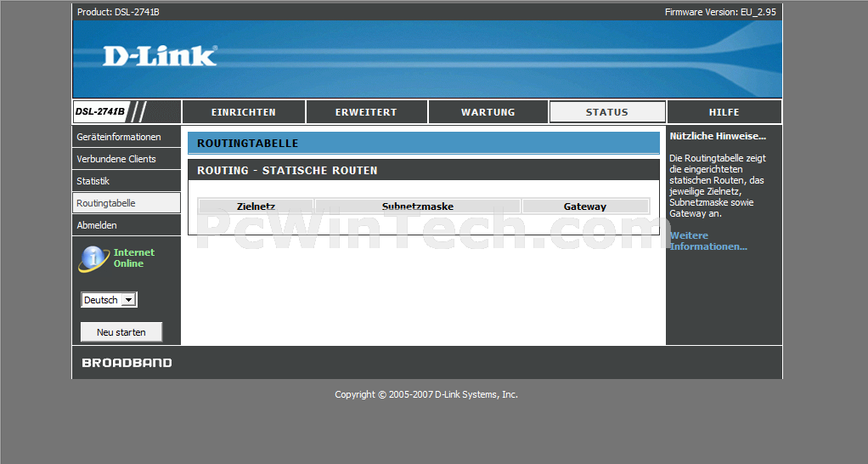This screenshot has width=868, height=464.
Task: Click the Firmware Version EU_2.95 text
Action: pyautogui.click(x=720, y=12)
